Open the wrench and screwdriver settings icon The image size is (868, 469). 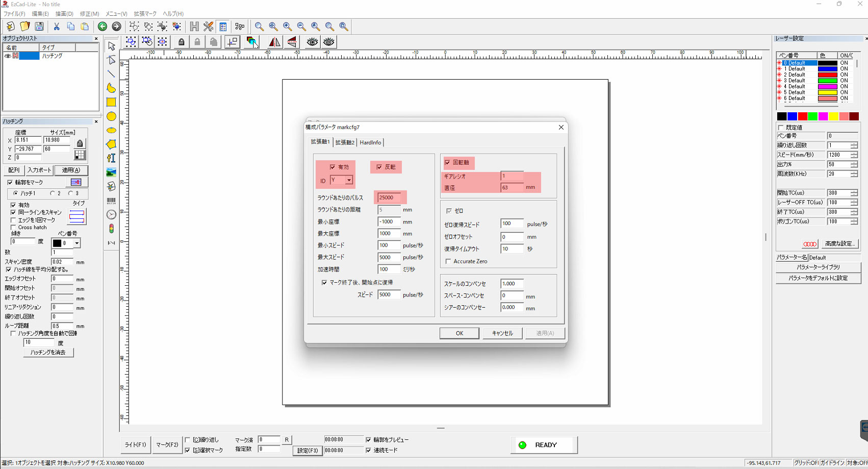coord(209,26)
